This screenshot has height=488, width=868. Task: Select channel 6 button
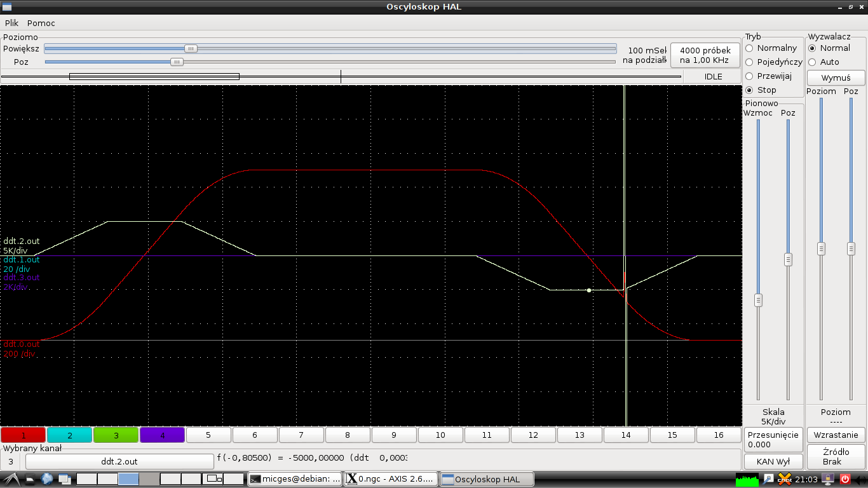(255, 435)
